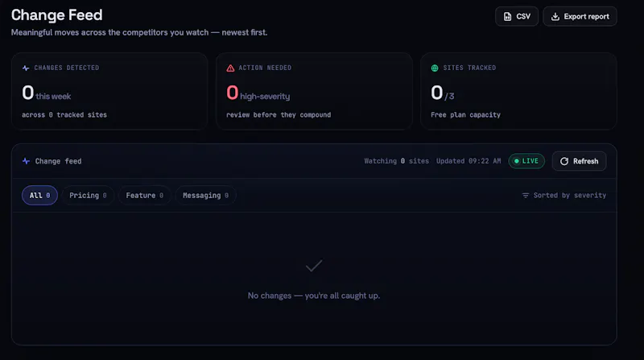Click the Export report button
The image size is (644, 360).
580,16
